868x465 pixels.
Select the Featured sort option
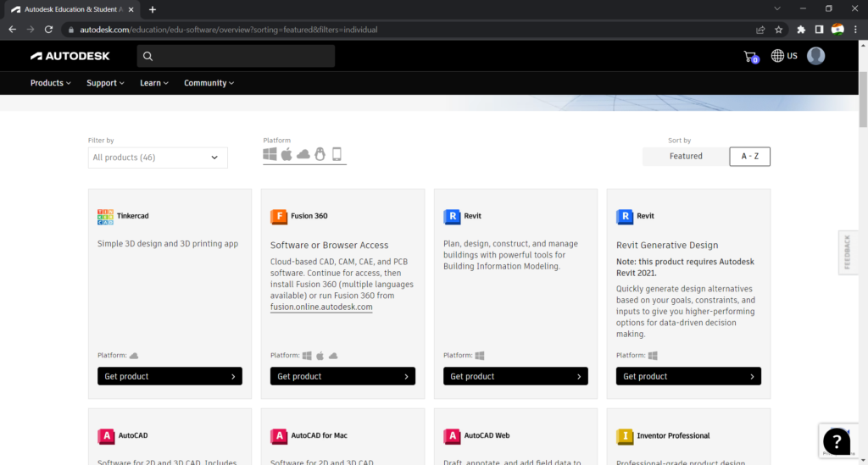coord(686,156)
